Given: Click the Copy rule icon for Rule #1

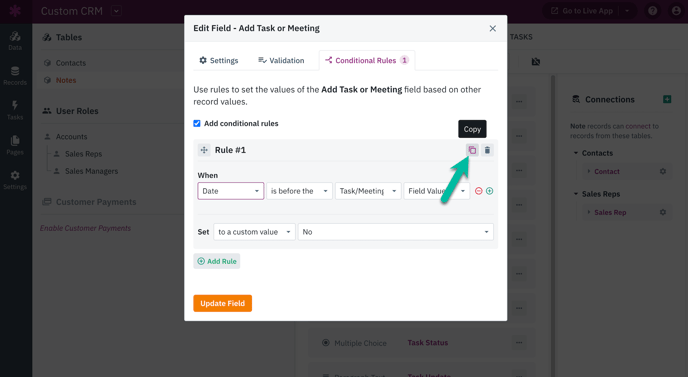Looking at the screenshot, I should [472, 150].
